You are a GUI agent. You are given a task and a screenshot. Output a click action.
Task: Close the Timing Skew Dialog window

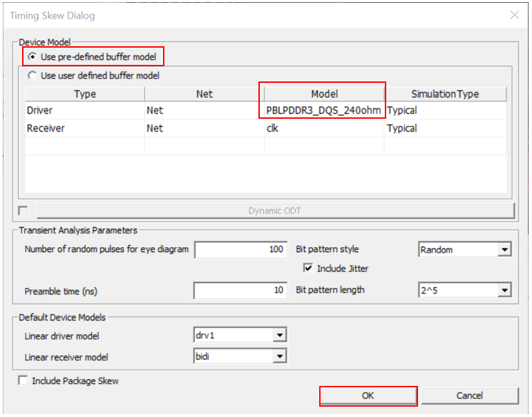pyautogui.click(x=514, y=14)
